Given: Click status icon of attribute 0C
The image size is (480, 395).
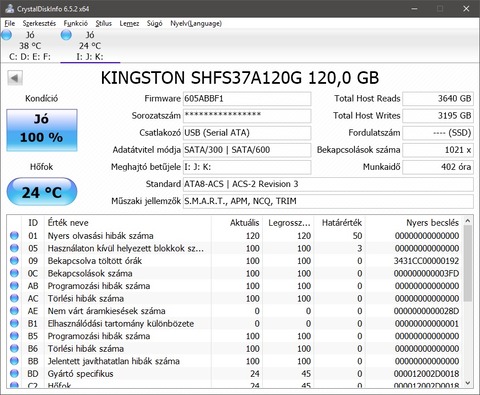Looking at the screenshot, I should (14, 273).
